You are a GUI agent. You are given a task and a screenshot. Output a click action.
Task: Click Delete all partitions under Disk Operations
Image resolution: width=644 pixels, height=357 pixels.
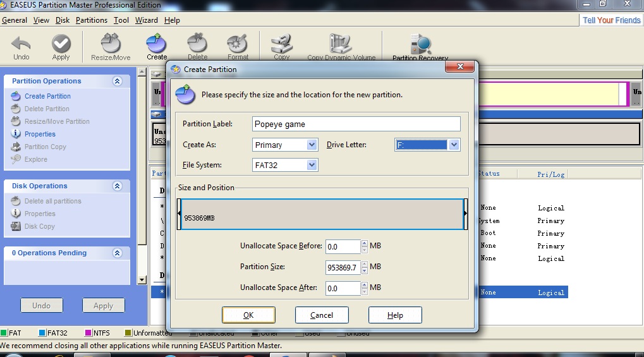pyautogui.click(x=53, y=202)
